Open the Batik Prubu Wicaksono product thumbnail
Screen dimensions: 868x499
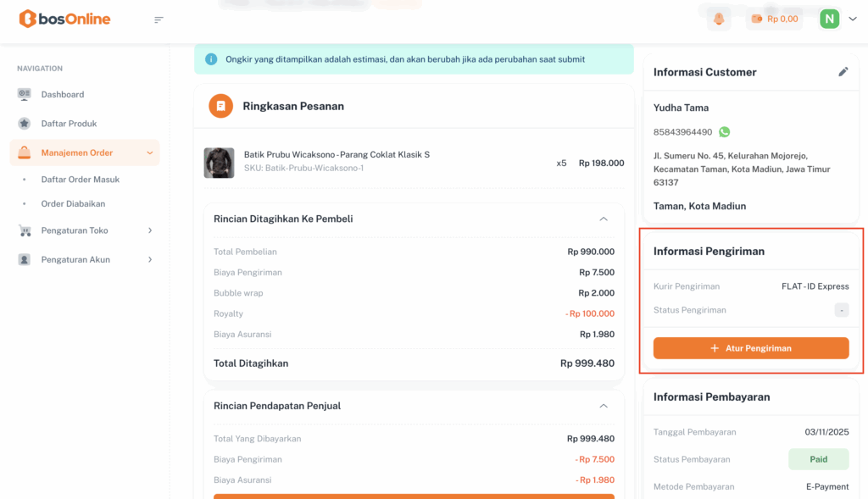[219, 163]
